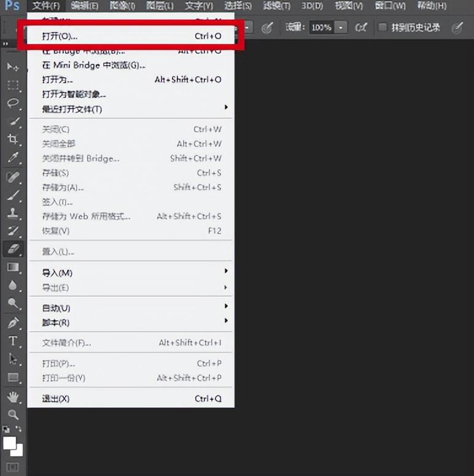The image size is (474, 476).
Task: Open the 帮助(H) menu
Action: coord(432,6)
